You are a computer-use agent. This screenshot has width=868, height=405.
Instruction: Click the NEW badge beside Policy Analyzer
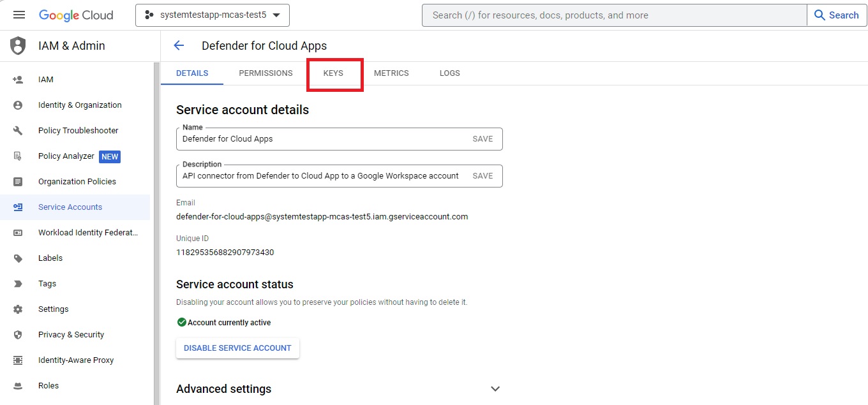click(x=110, y=157)
